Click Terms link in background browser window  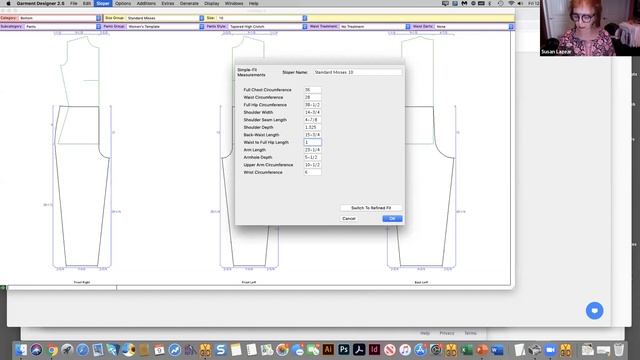click(x=470, y=333)
